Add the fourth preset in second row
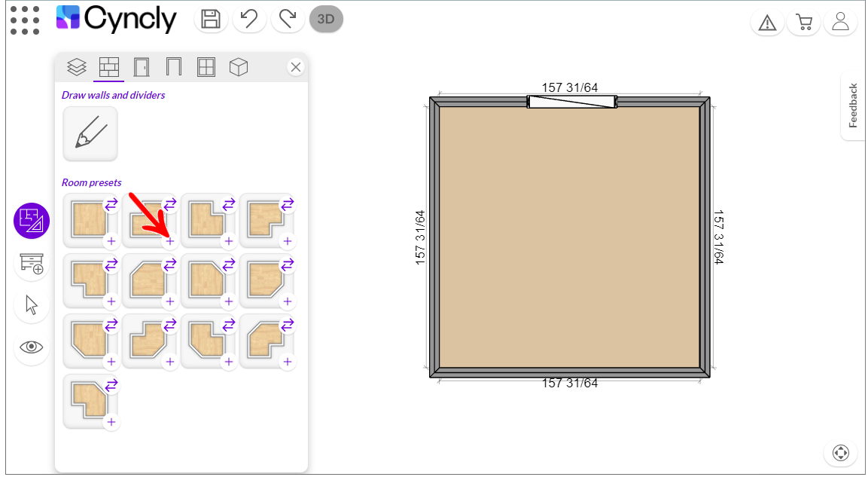Viewport: 868px width, 480px height. (x=288, y=301)
